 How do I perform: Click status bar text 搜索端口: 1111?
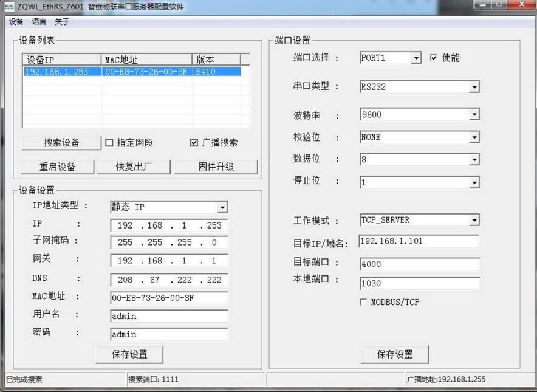point(153,379)
